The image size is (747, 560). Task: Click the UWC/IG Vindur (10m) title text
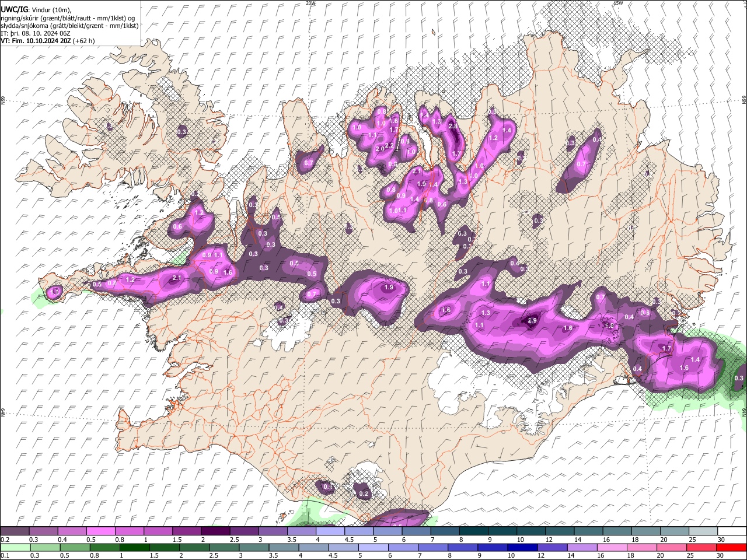click(36, 9)
